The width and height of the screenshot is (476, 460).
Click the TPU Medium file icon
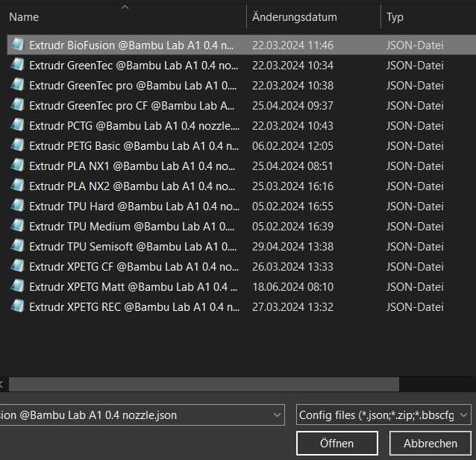(x=17, y=226)
